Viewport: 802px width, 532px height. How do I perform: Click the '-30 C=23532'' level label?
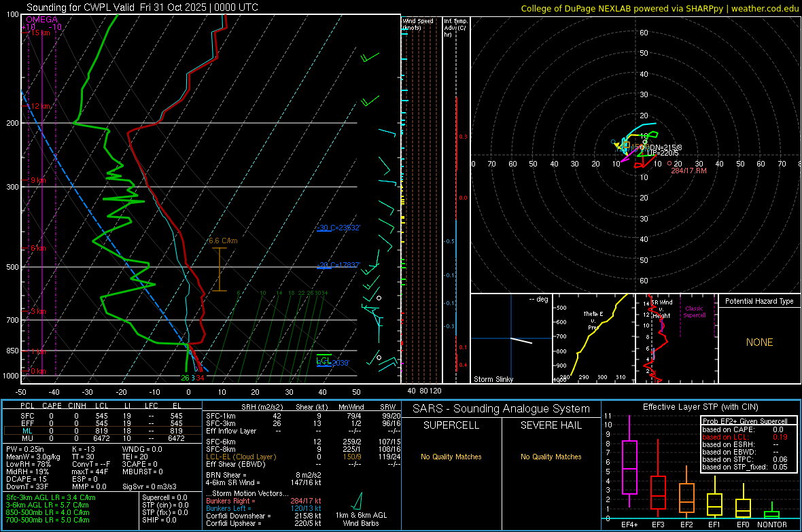click(x=338, y=228)
